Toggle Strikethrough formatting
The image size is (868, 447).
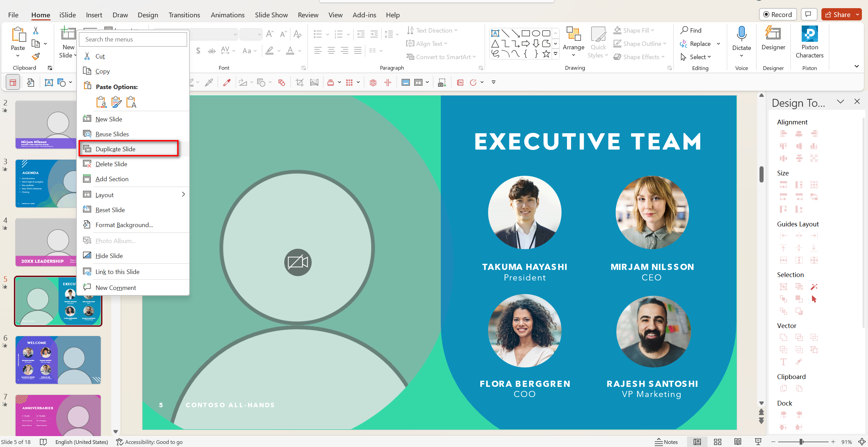click(x=212, y=51)
